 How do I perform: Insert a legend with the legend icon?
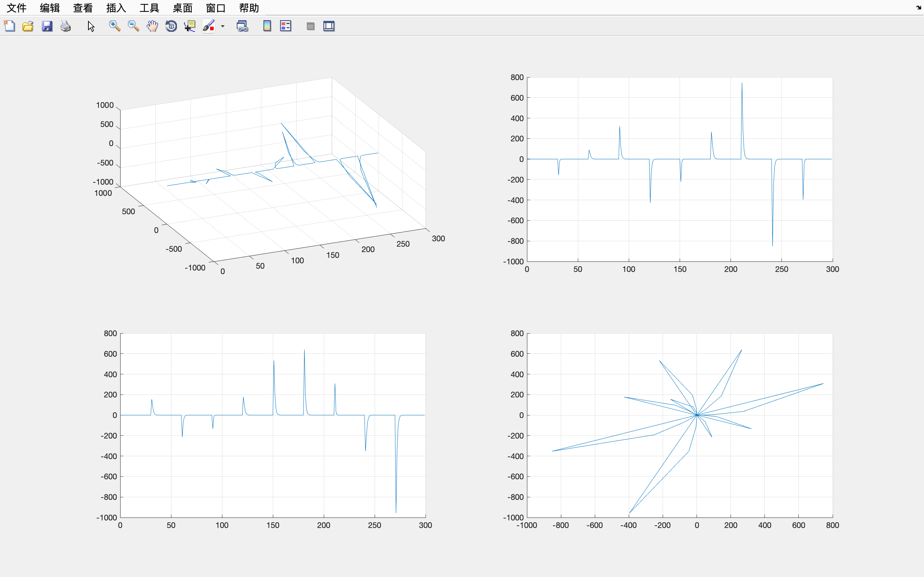point(286,26)
